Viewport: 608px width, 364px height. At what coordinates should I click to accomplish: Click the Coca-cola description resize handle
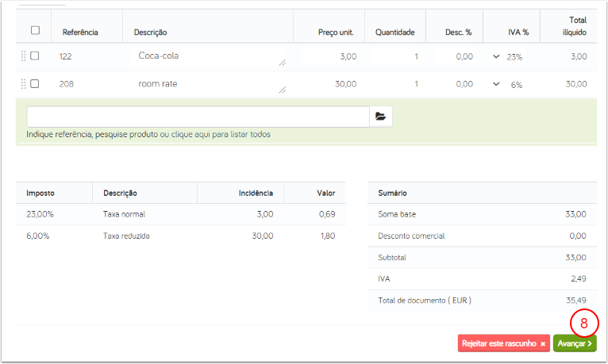coord(282,63)
